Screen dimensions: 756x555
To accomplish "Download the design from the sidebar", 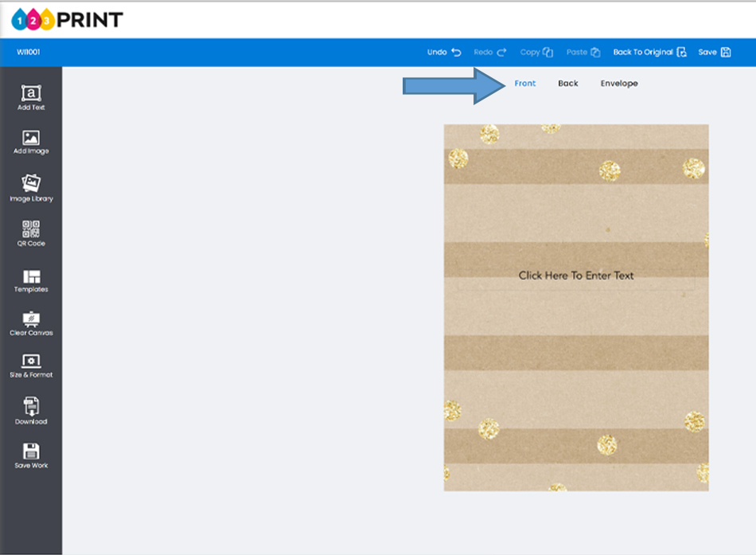I will (31, 411).
